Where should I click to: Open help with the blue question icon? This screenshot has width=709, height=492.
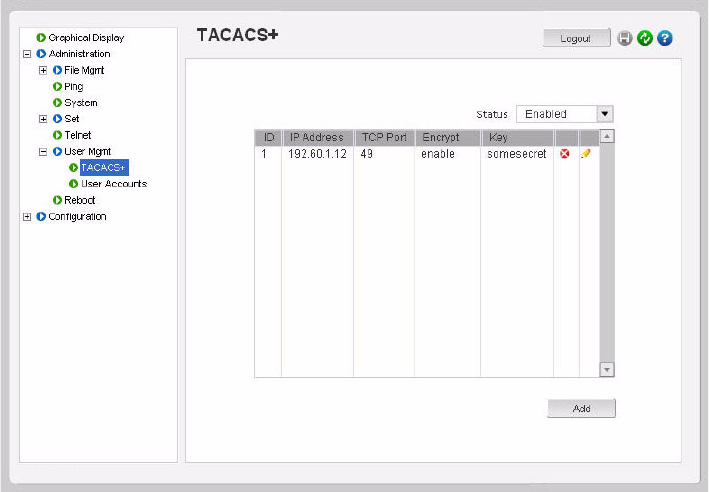coord(665,38)
